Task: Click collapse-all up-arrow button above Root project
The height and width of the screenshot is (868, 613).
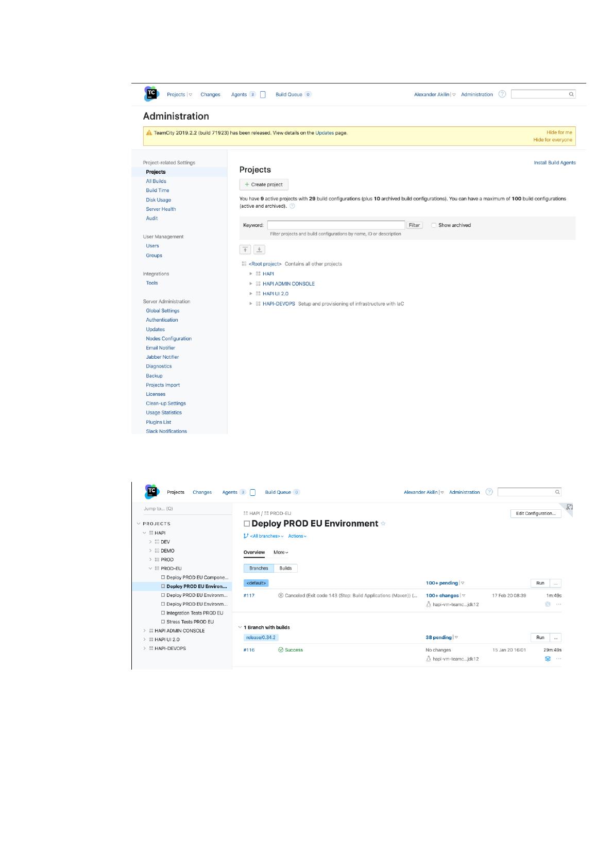Action: click(x=245, y=249)
